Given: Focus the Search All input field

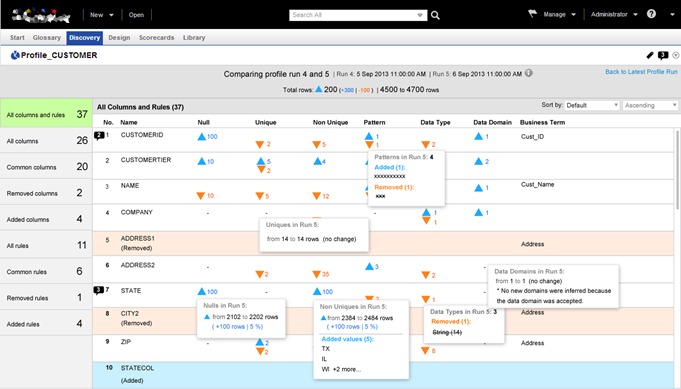Looking at the screenshot, I should 354,15.
